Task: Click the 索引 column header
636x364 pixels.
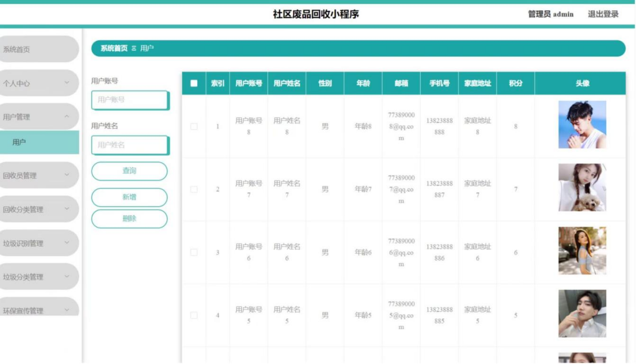Action: pos(218,83)
